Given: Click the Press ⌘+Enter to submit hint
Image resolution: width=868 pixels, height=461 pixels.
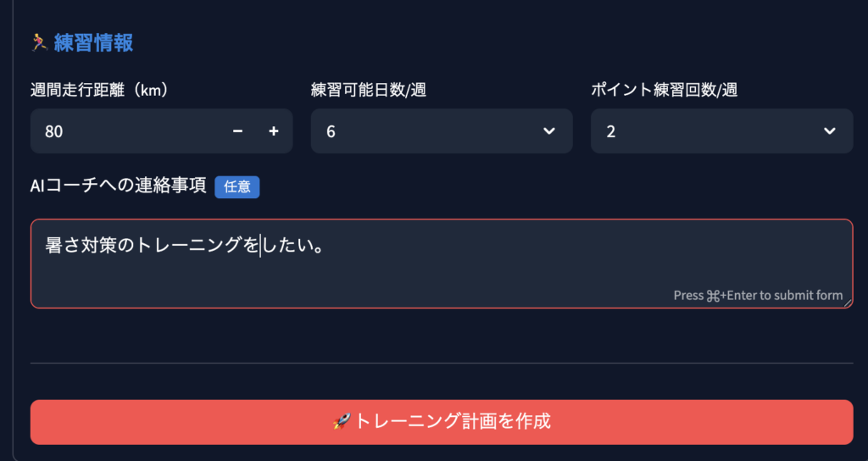Looking at the screenshot, I should 758,295.
